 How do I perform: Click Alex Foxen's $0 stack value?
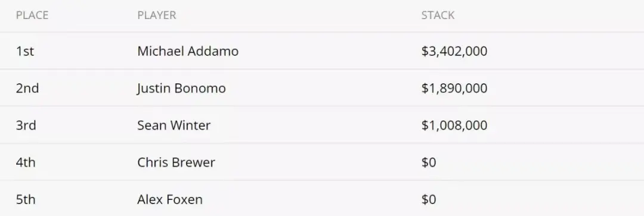coord(429,199)
